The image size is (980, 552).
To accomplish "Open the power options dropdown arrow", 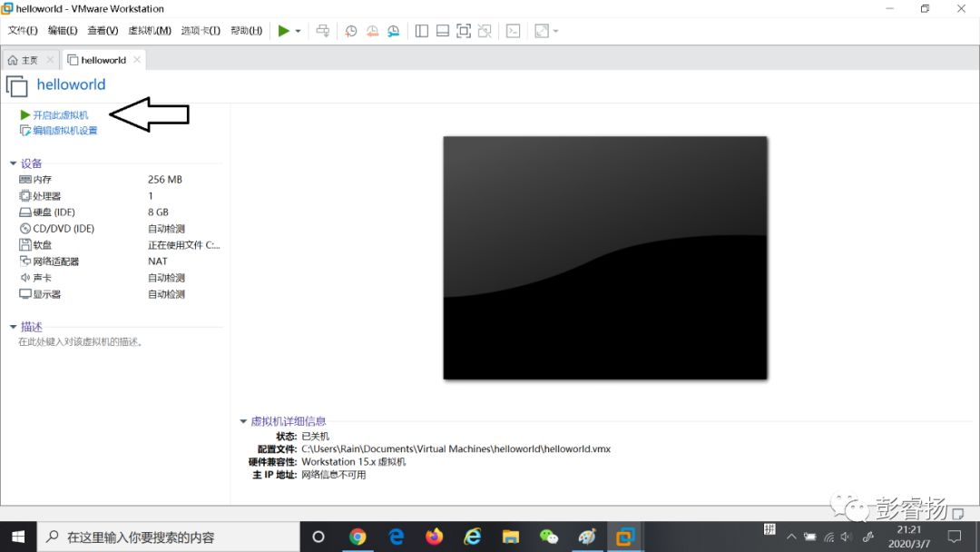I will (299, 31).
